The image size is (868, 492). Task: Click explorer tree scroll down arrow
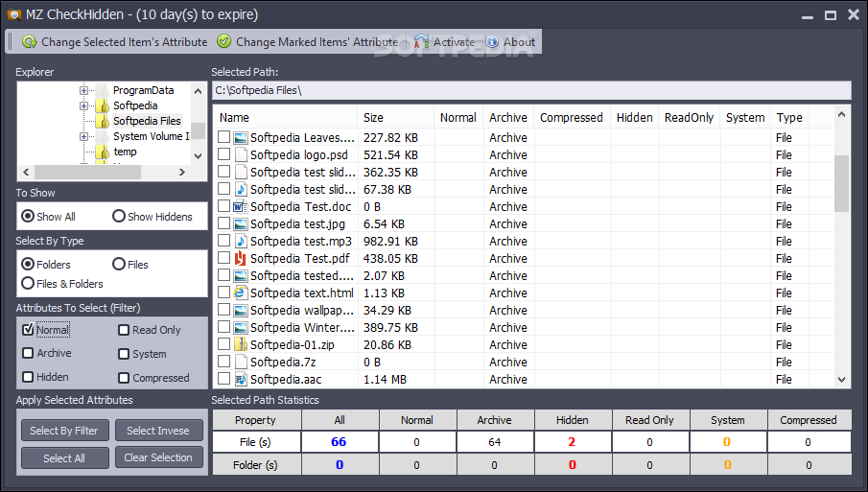coord(199,156)
